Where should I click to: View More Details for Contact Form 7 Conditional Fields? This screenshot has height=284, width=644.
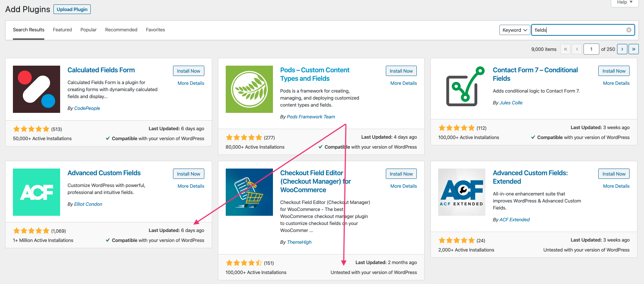[x=616, y=83]
